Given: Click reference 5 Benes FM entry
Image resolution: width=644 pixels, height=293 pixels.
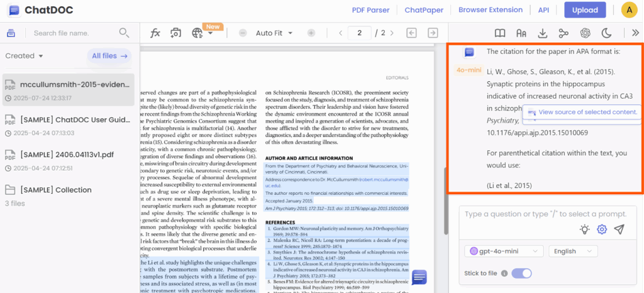Looking at the screenshot, I should 337,285.
